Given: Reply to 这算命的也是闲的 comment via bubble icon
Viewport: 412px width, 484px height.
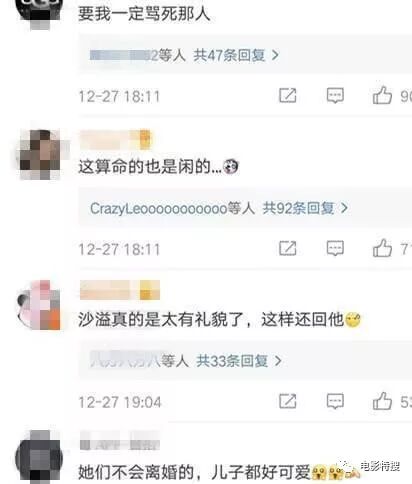Looking at the screenshot, I should tap(335, 249).
